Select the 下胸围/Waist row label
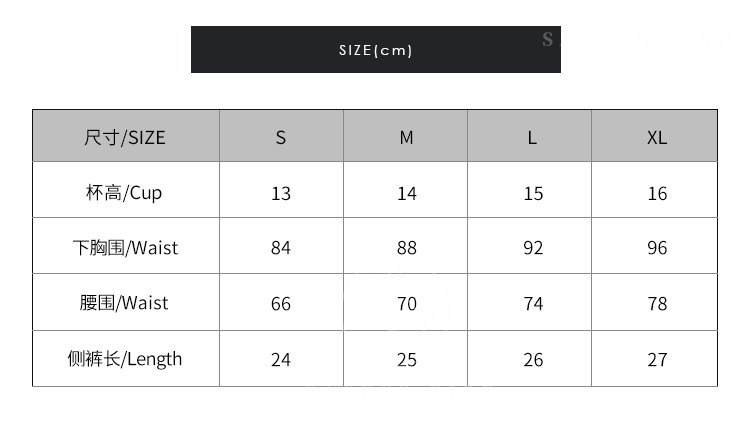 coord(125,247)
